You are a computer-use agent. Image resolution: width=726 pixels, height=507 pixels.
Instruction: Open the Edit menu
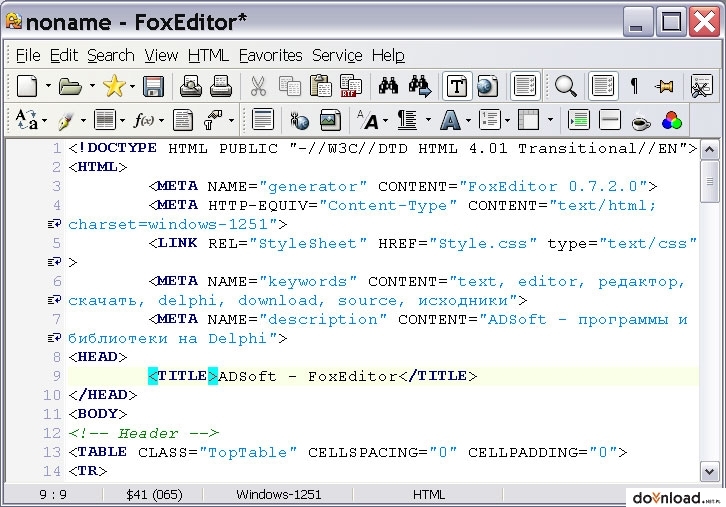click(x=63, y=55)
